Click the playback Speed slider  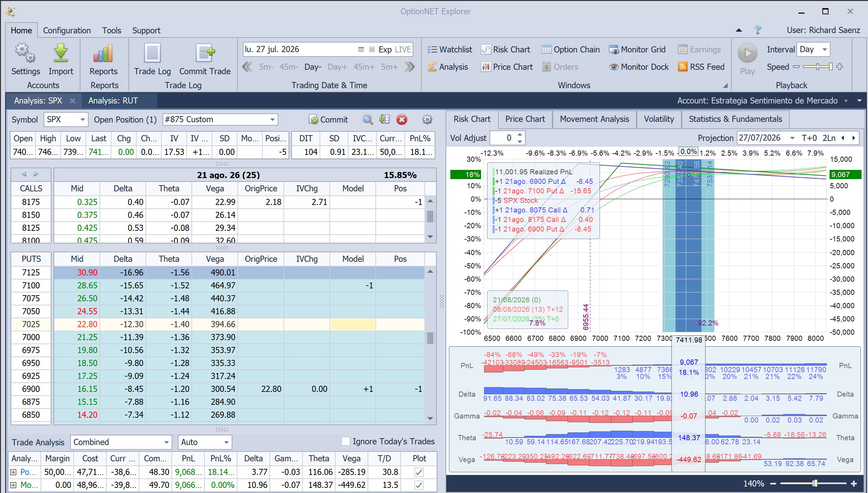[x=818, y=67]
